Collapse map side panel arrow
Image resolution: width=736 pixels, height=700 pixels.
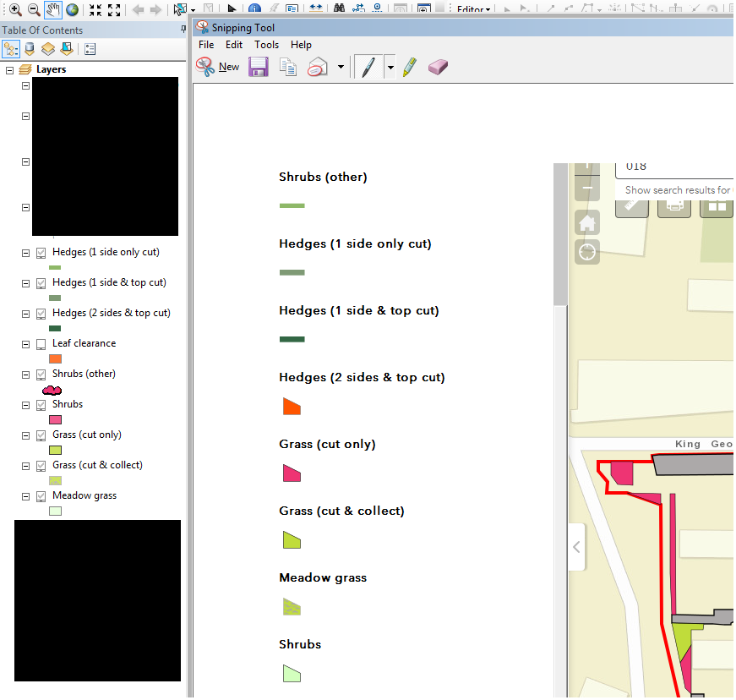577,547
